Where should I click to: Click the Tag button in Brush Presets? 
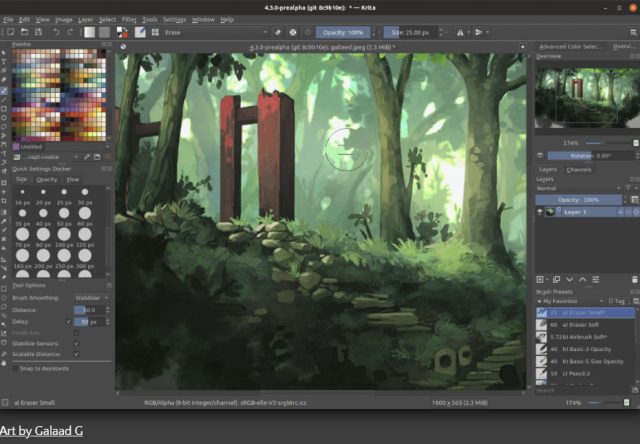click(x=616, y=301)
